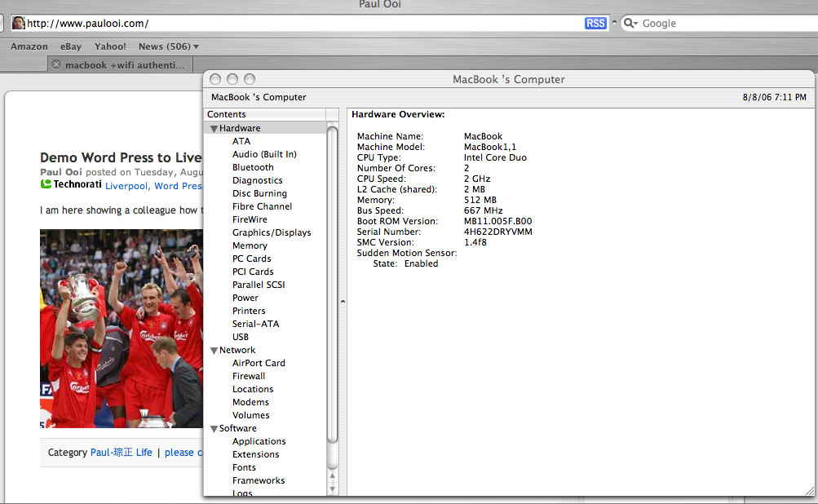Select Modems under Network

[x=251, y=402]
